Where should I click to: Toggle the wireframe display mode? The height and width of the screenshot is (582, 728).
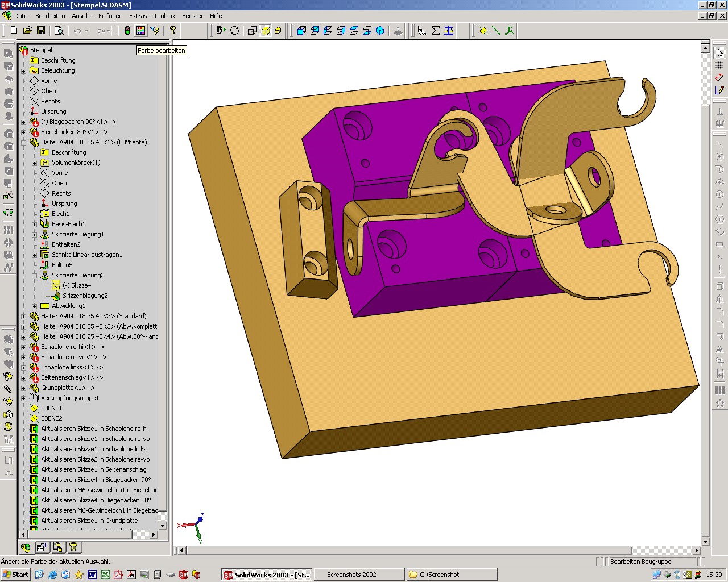(x=252, y=31)
